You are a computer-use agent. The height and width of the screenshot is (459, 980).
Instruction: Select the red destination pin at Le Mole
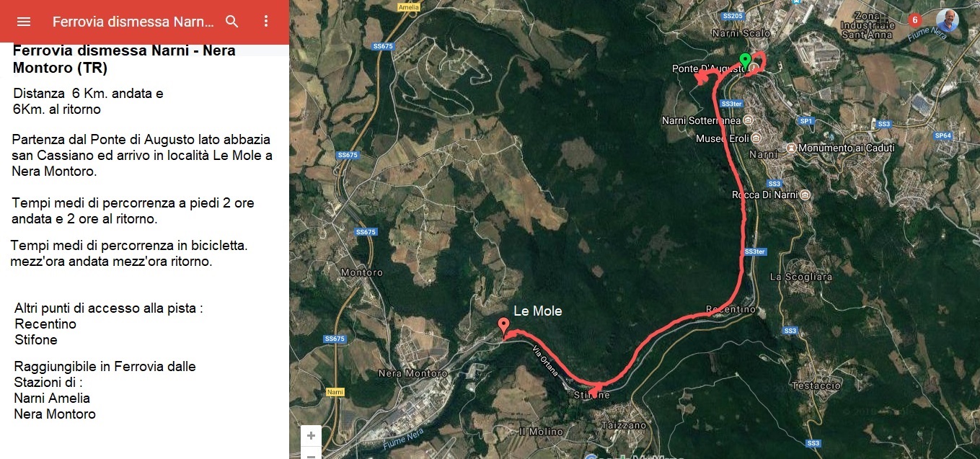(503, 326)
